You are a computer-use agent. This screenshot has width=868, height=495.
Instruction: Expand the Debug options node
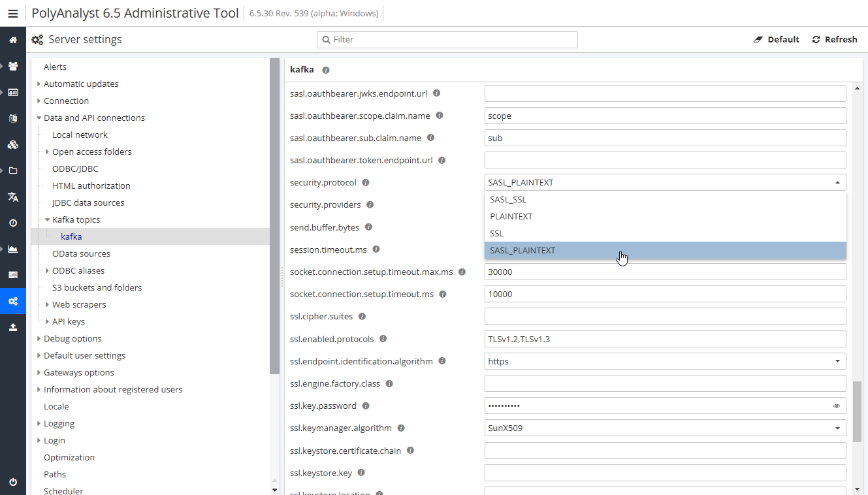tap(39, 338)
